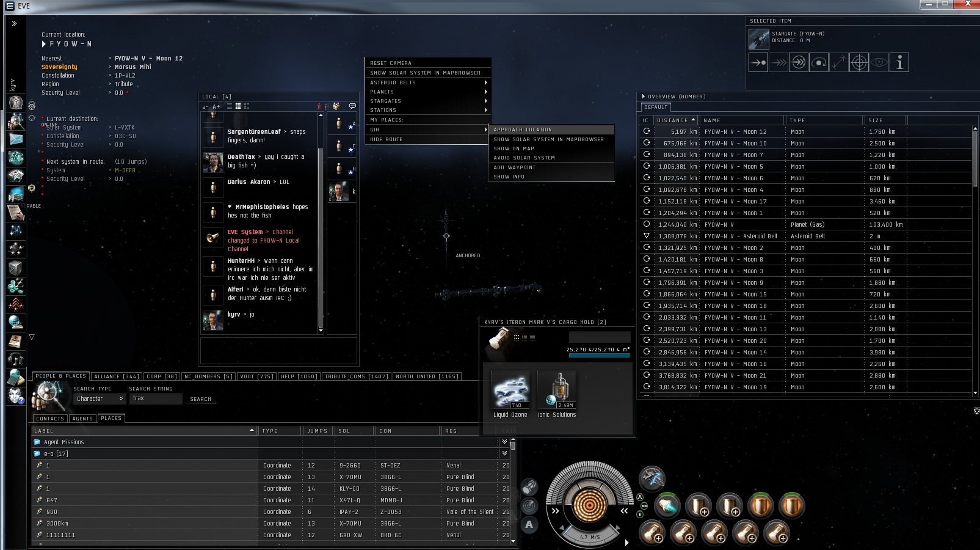The image size is (980, 550).
Task: Switch to the Alliance [344] chat tab
Action: pyautogui.click(x=117, y=376)
